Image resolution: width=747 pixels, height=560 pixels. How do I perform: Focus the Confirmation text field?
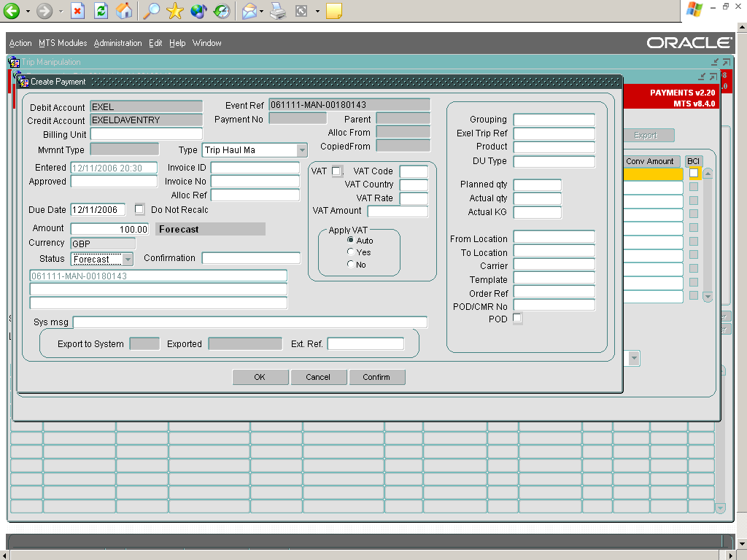click(251, 258)
